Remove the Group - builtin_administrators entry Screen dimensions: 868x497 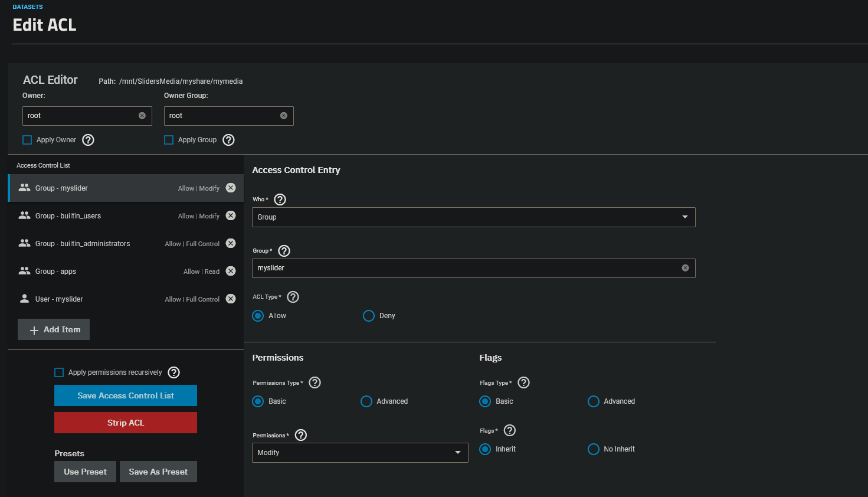(231, 243)
